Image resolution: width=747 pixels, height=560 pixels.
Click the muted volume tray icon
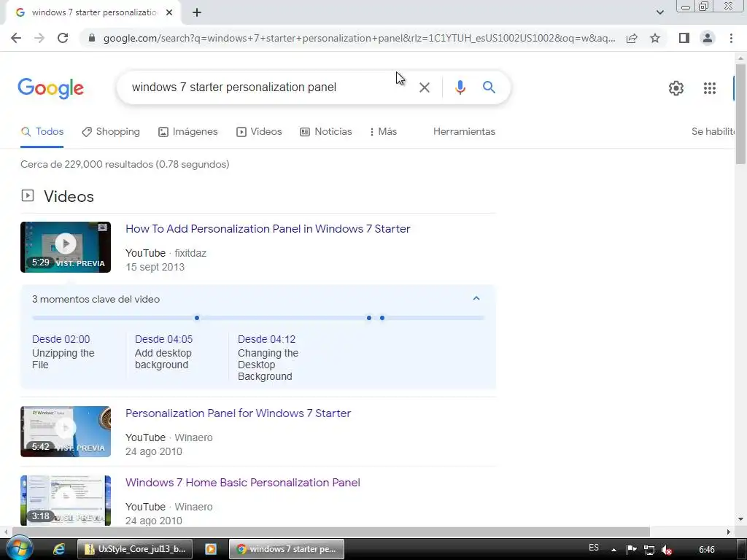point(667,550)
